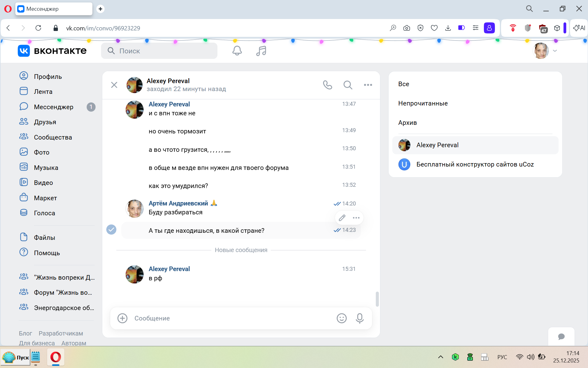Open the Архив folder tab

click(x=407, y=123)
